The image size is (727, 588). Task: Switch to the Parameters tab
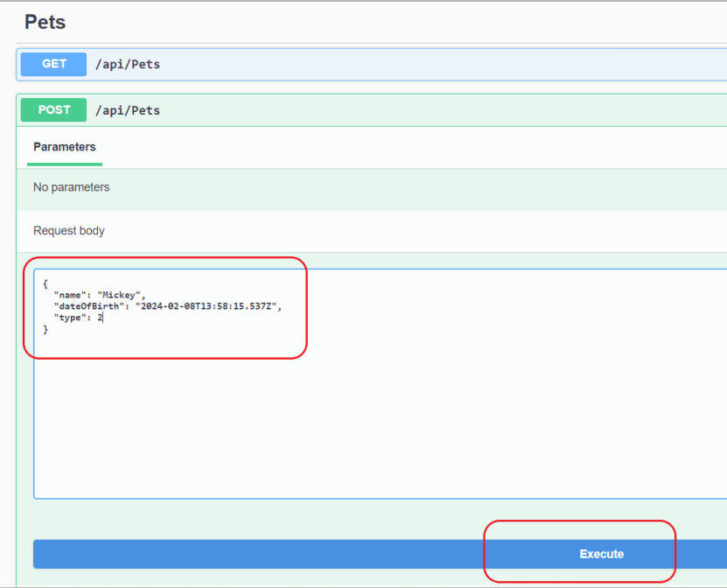tap(65, 147)
